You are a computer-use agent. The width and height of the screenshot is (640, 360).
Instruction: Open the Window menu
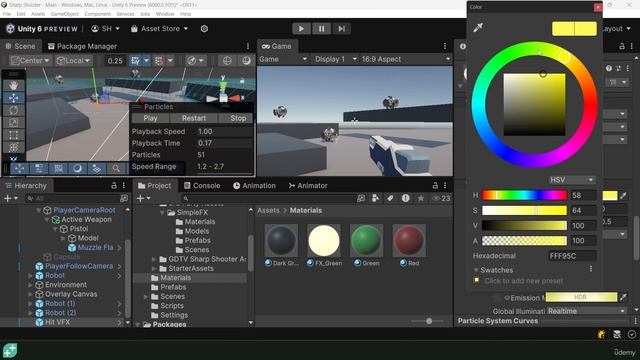(x=165, y=14)
